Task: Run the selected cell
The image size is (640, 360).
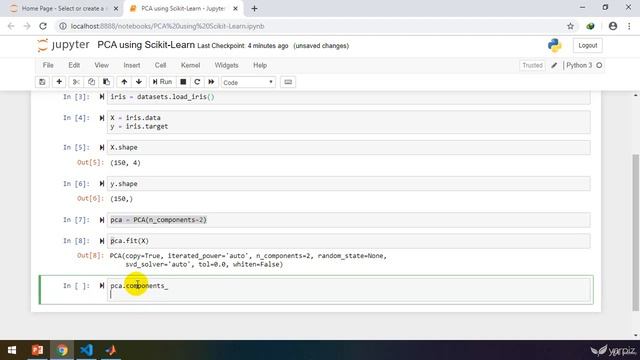Action: [x=162, y=82]
